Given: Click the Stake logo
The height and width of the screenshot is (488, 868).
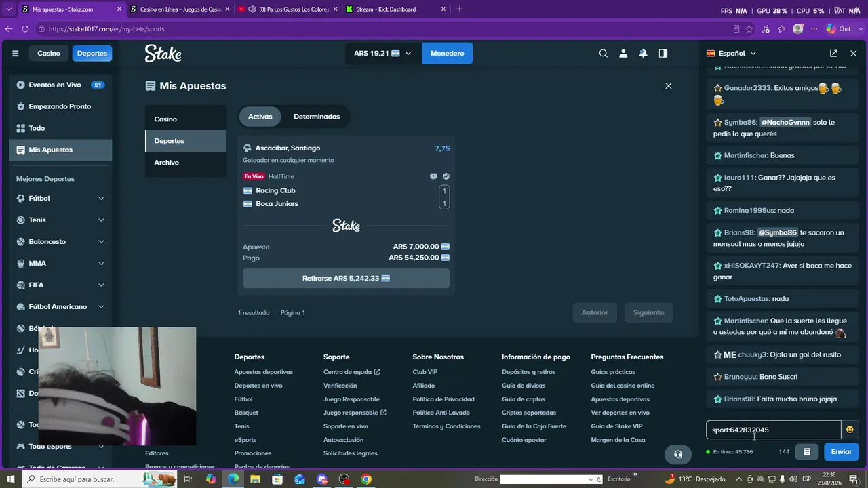Looking at the screenshot, I should pyautogui.click(x=163, y=54).
